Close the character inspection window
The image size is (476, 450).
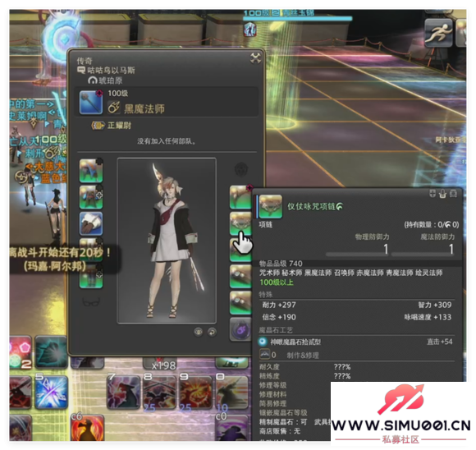(x=255, y=57)
